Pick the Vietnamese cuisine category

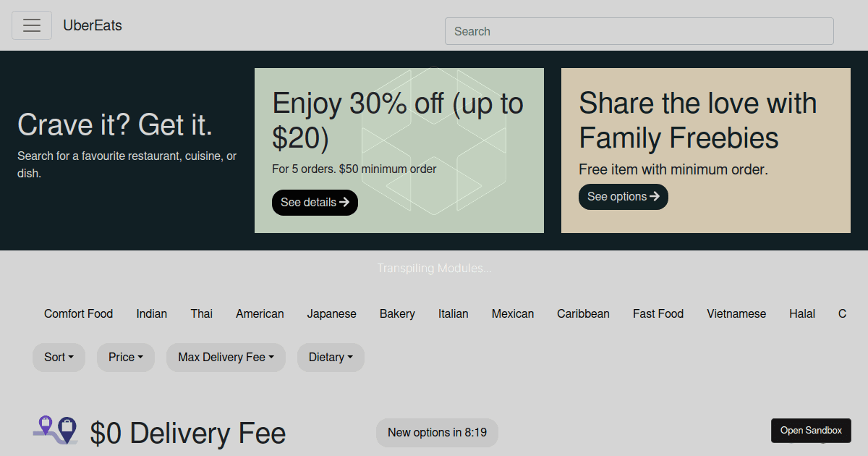coord(736,313)
